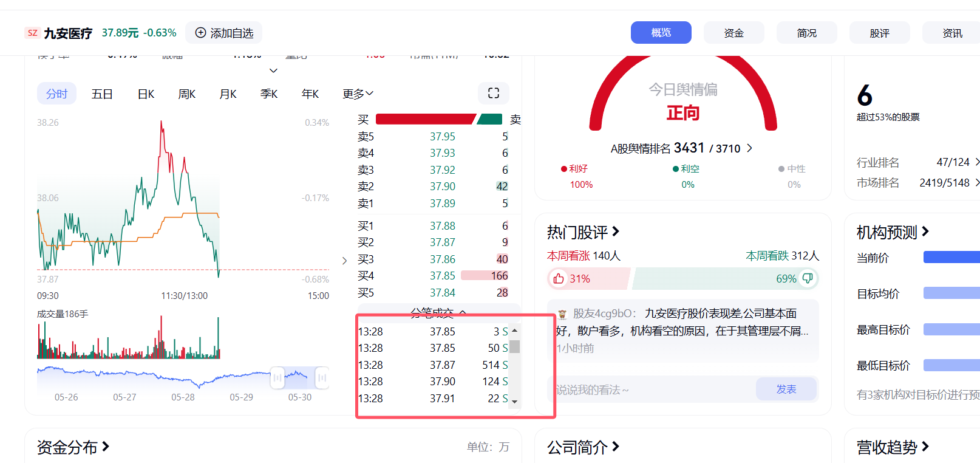Click trade row with volume 514

click(433, 365)
